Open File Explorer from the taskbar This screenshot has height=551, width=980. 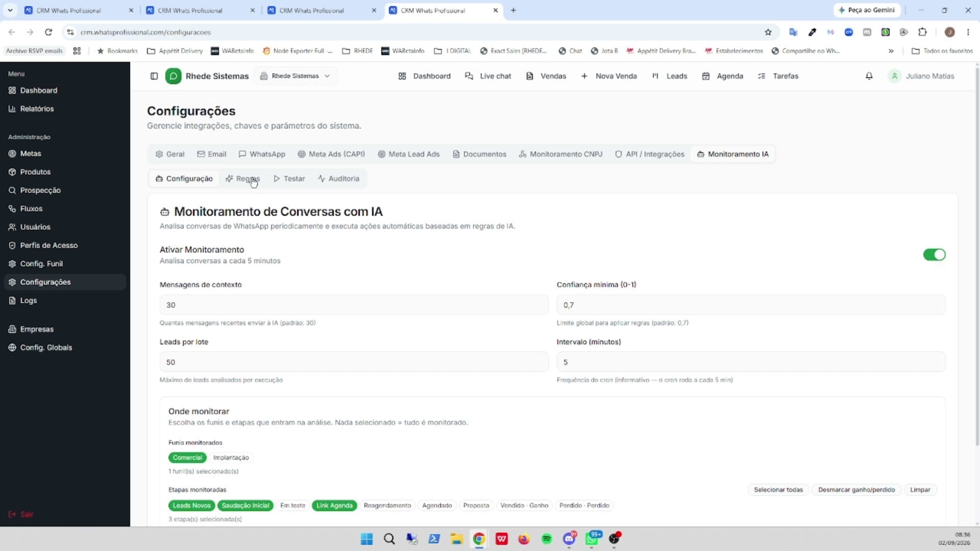click(456, 539)
